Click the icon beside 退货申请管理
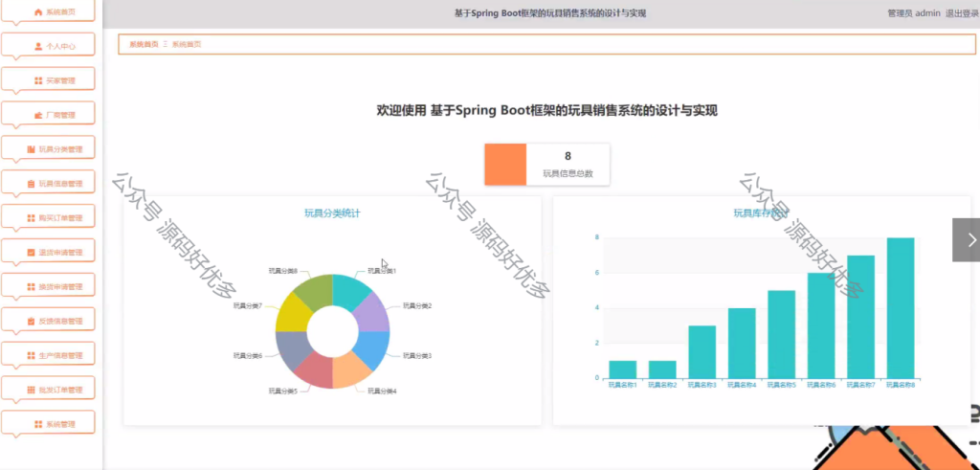 coord(32,253)
